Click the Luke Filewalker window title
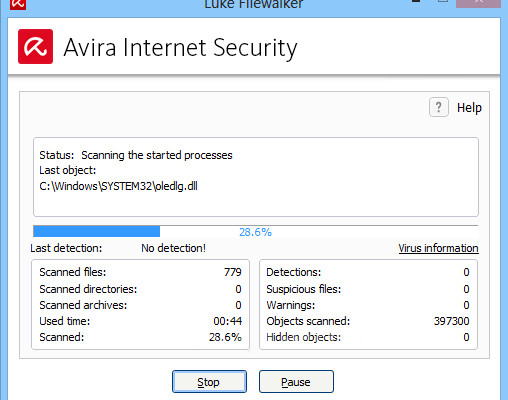The image size is (508, 400). coord(254,4)
